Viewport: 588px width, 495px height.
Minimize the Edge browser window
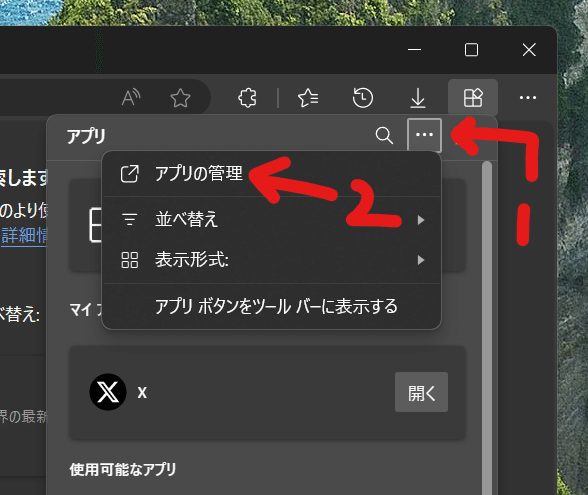(414, 50)
